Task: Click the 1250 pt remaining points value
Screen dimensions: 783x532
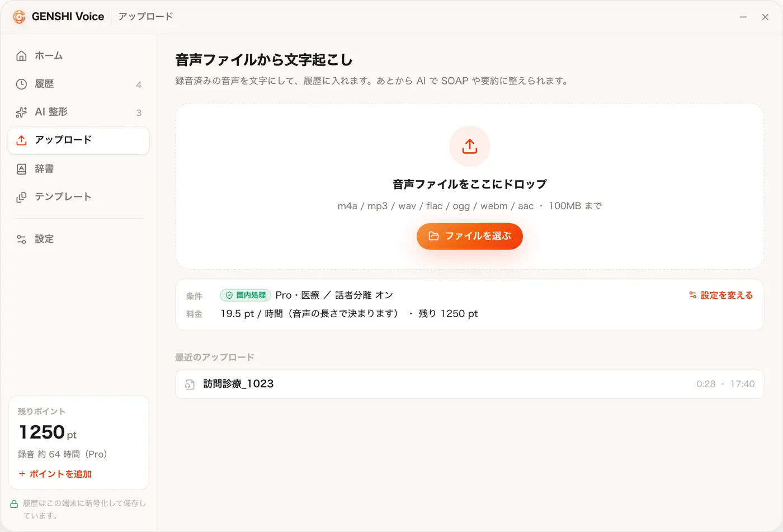Action: [48, 432]
